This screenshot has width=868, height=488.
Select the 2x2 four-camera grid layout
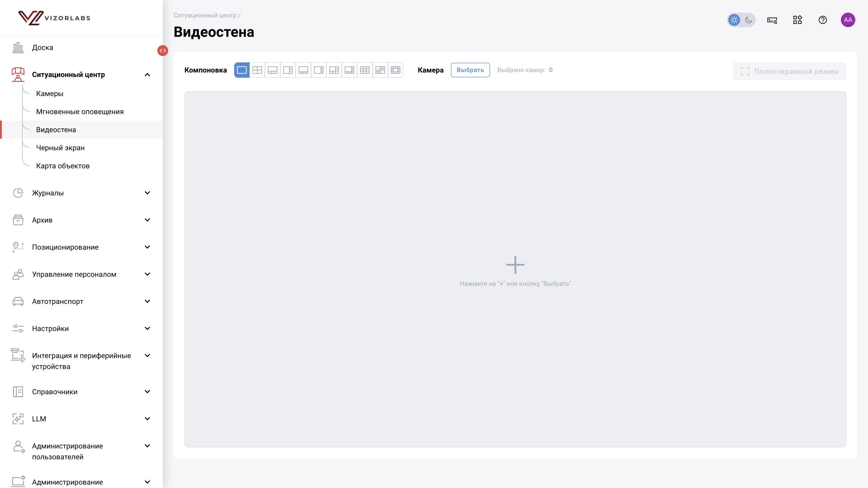[257, 70]
